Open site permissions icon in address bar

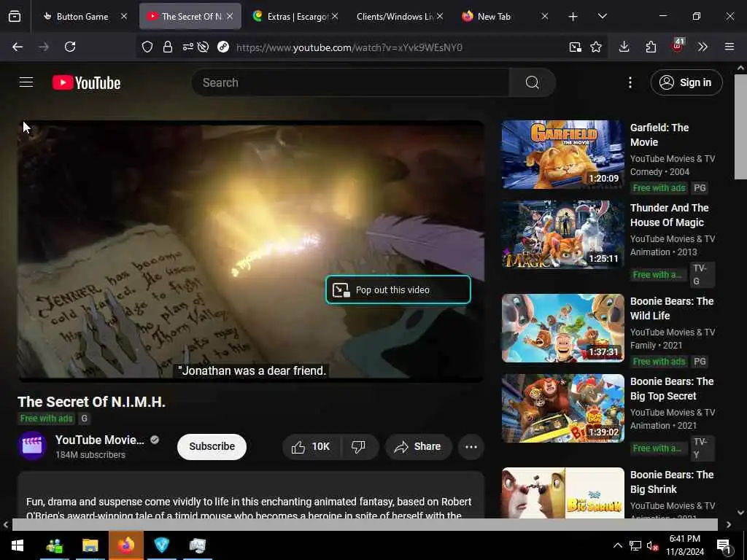coord(187,47)
